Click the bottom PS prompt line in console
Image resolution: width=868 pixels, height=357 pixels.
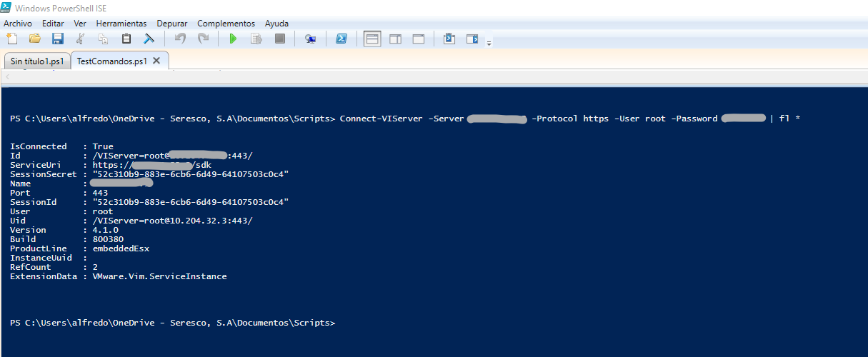tap(172, 323)
